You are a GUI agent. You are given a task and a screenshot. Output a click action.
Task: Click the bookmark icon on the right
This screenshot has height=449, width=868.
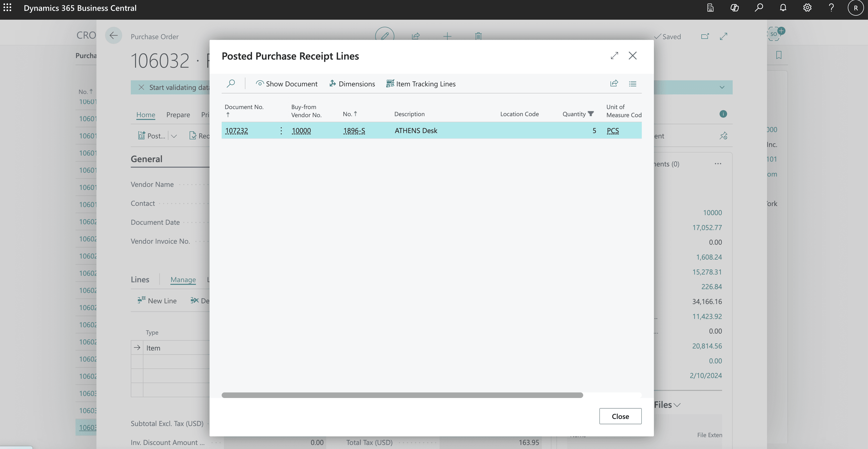coord(779,55)
